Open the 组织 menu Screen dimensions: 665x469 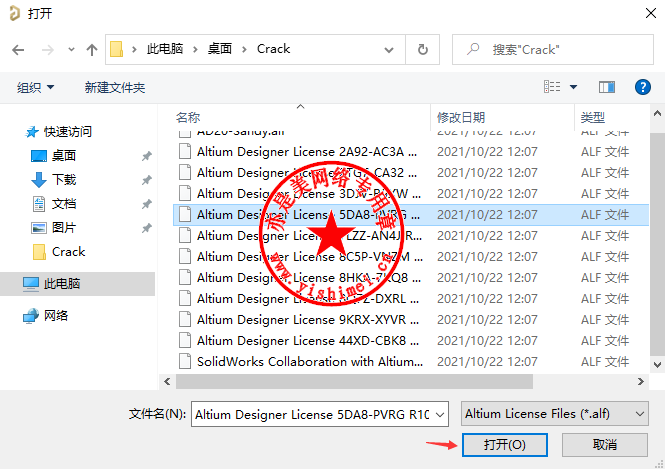35,87
